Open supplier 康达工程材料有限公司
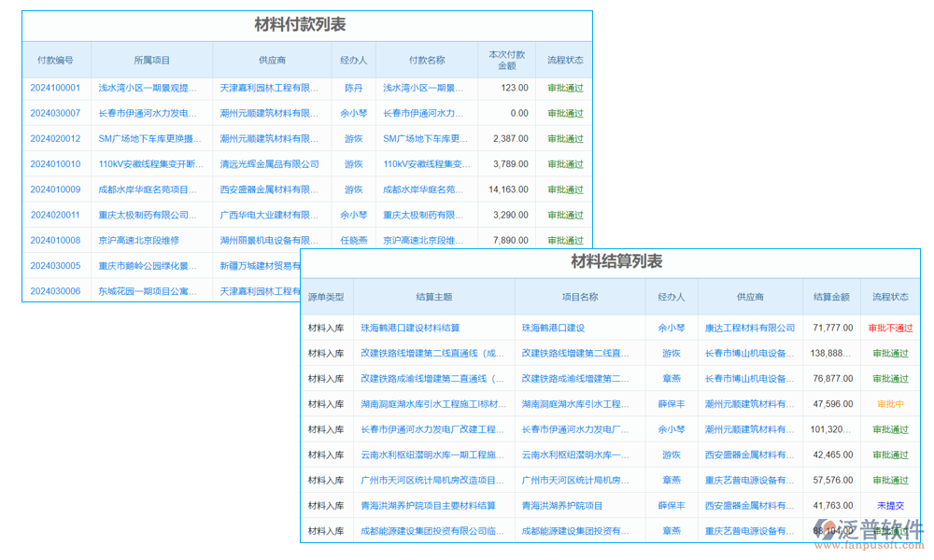 point(748,328)
